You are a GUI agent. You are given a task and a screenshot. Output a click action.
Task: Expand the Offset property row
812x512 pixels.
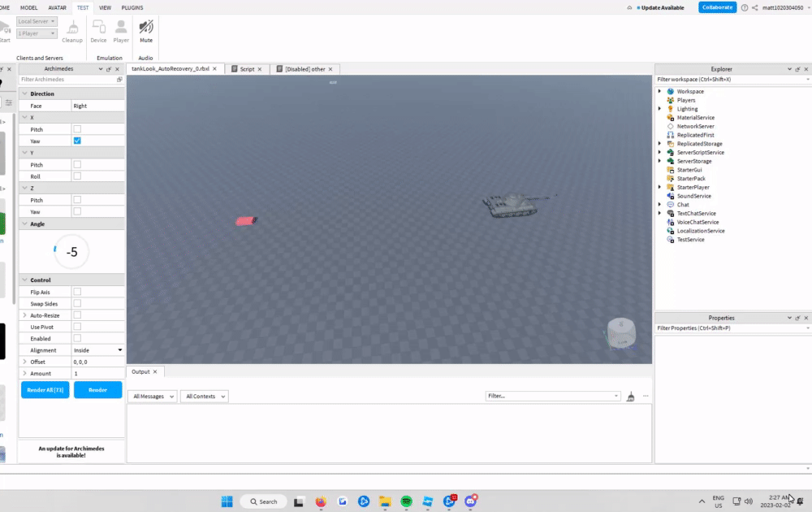[24, 362]
